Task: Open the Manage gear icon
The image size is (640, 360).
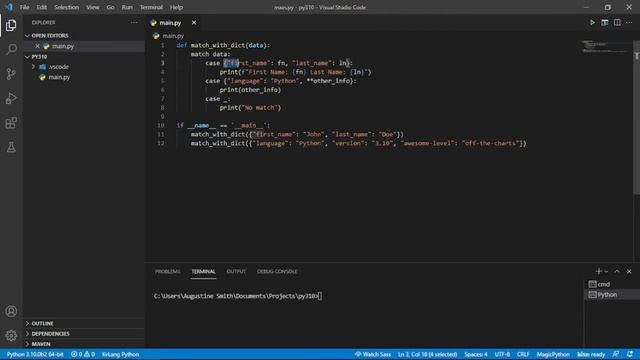Action: click(x=11, y=336)
